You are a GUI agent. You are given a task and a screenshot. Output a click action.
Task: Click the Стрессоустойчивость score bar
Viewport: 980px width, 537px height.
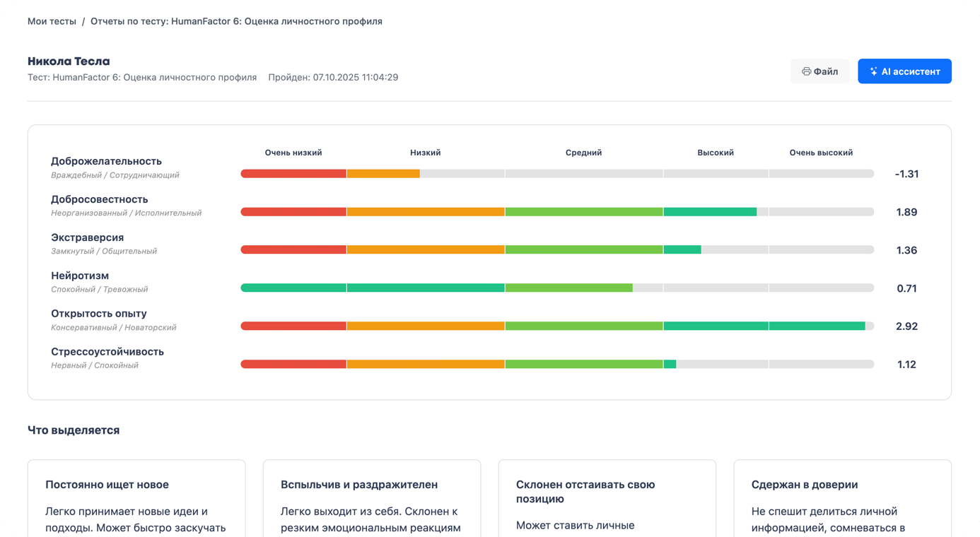point(556,365)
